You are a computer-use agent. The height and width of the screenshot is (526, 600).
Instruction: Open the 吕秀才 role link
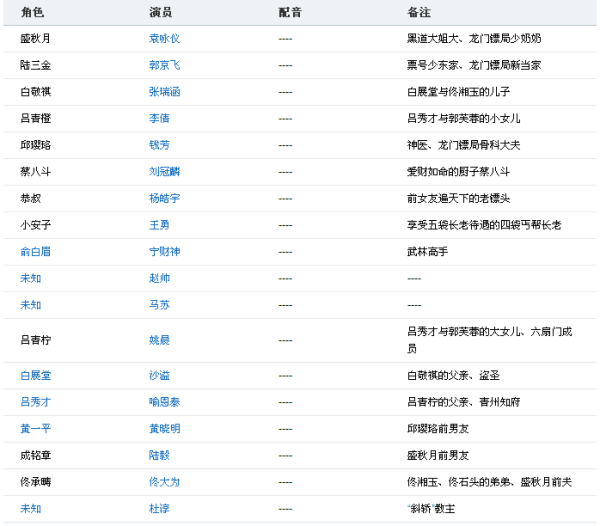click(35, 402)
